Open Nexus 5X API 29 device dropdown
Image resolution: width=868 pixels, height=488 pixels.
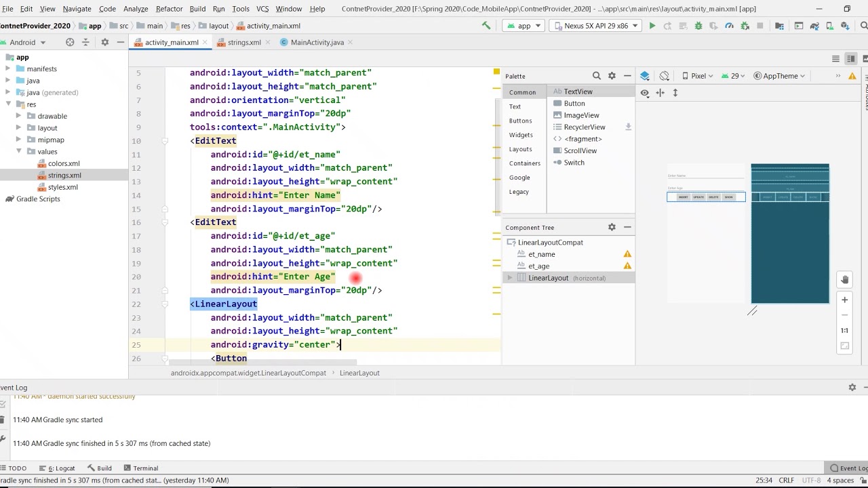596,26
